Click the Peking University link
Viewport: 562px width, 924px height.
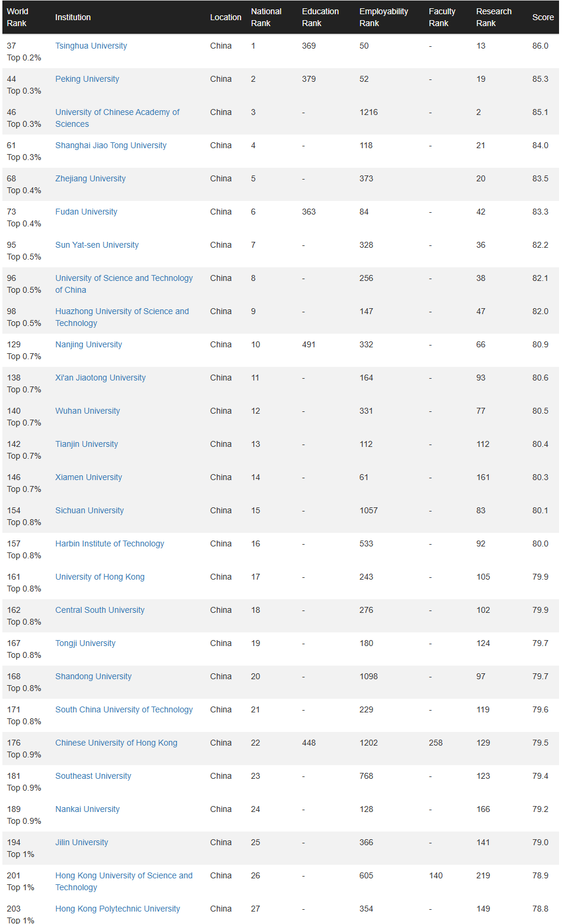click(87, 79)
